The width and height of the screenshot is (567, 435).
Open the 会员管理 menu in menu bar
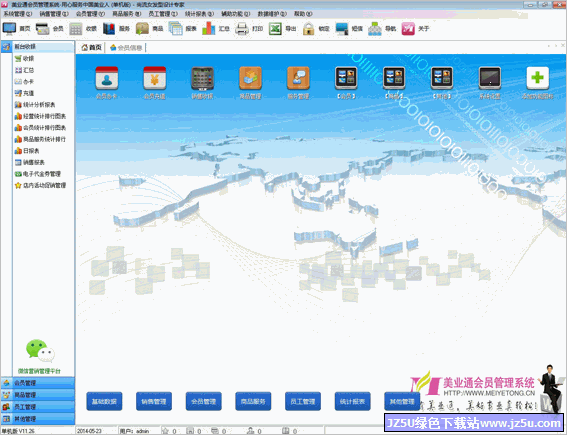tap(90, 14)
